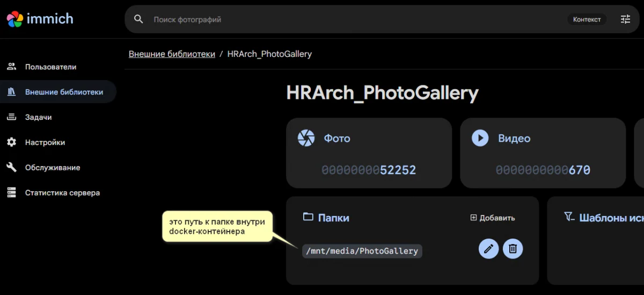Click the library books icon

pyautogui.click(x=11, y=92)
